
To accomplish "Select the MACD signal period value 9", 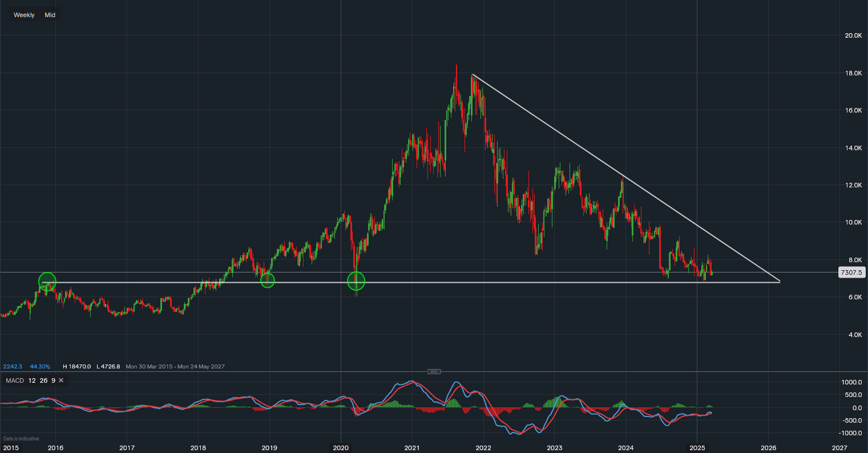I will tap(53, 380).
